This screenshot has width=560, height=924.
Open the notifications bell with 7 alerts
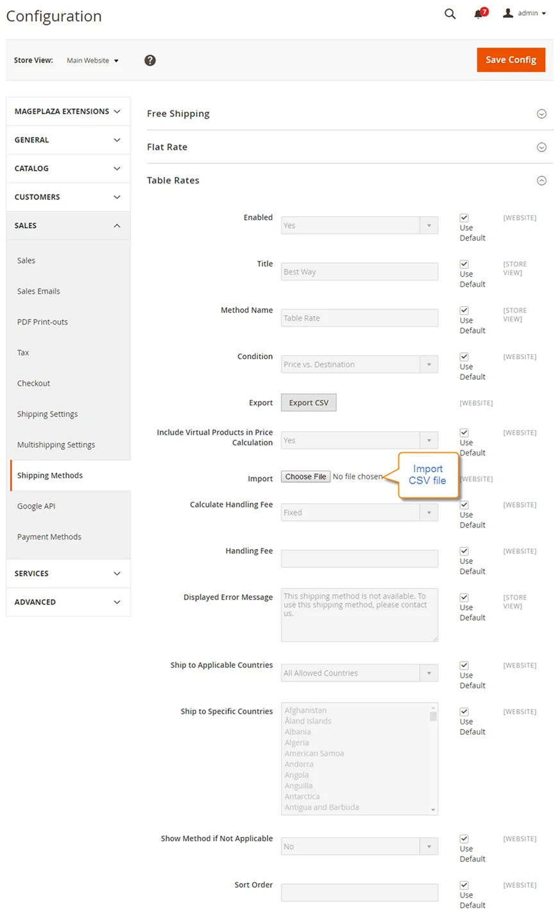click(x=477, y=13)
